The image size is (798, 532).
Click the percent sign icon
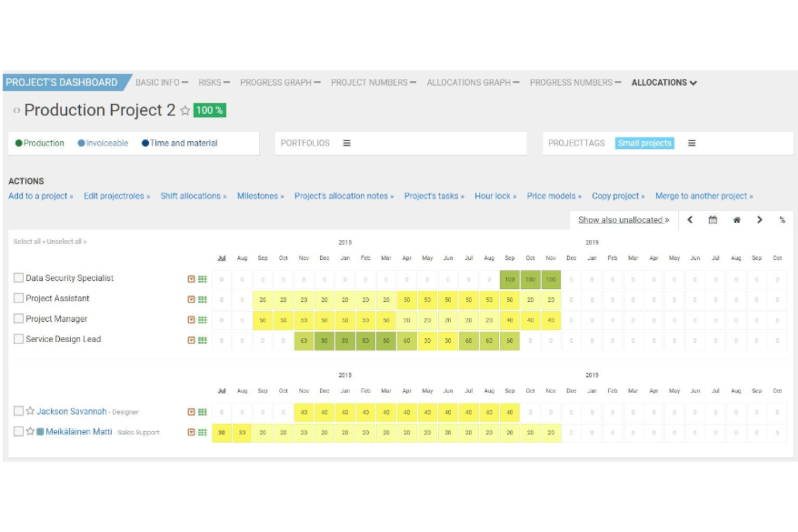782,220
